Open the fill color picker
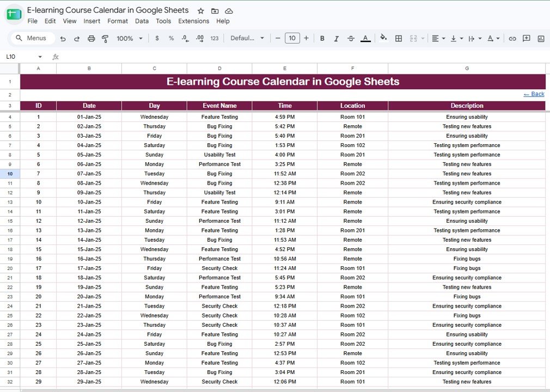Viewport: 550px width, 392px height. (383, 38)
